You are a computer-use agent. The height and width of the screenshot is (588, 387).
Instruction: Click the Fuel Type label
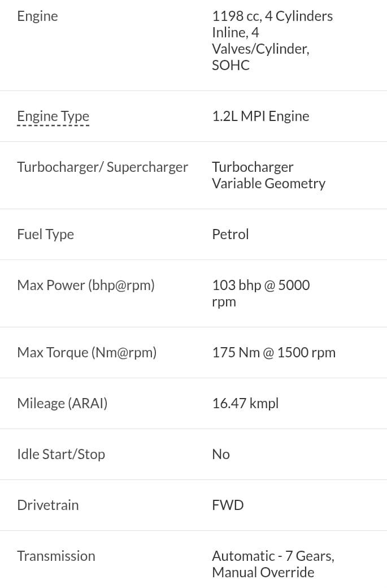45,235
